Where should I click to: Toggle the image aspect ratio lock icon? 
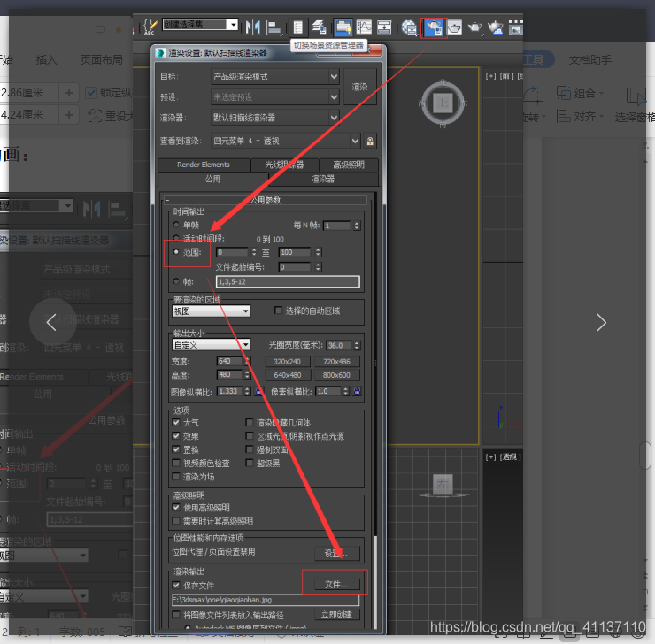click(x=259, y=391)
